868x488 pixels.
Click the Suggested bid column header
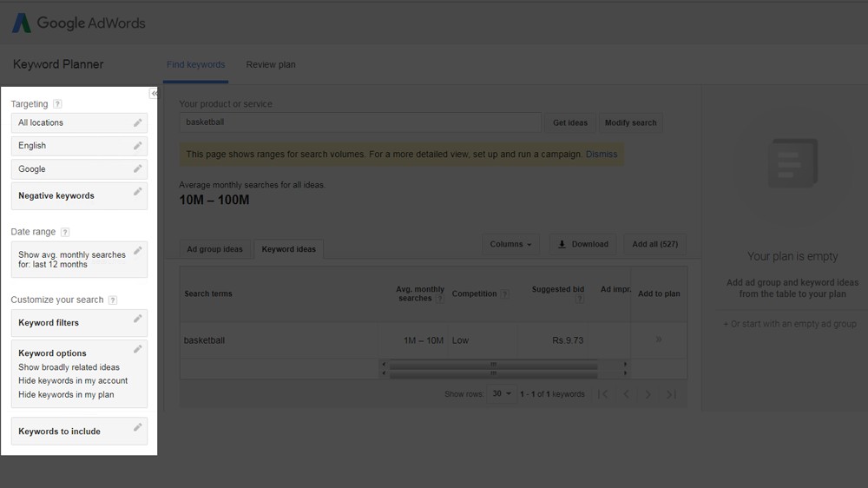click(x=558, y=290)
